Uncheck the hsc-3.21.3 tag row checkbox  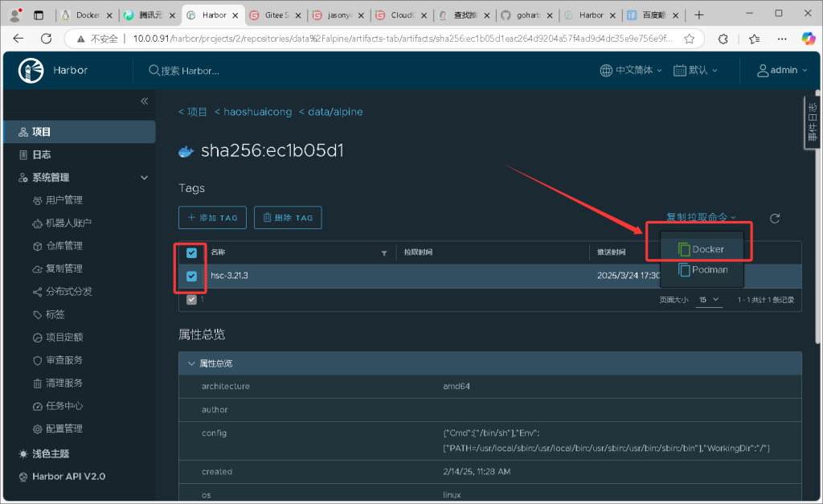point(191,276)
